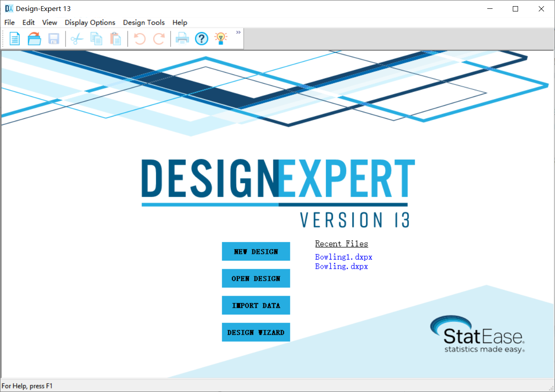
Task: Maximize the Design-Expert window
Action: click(x=515, y=8)
